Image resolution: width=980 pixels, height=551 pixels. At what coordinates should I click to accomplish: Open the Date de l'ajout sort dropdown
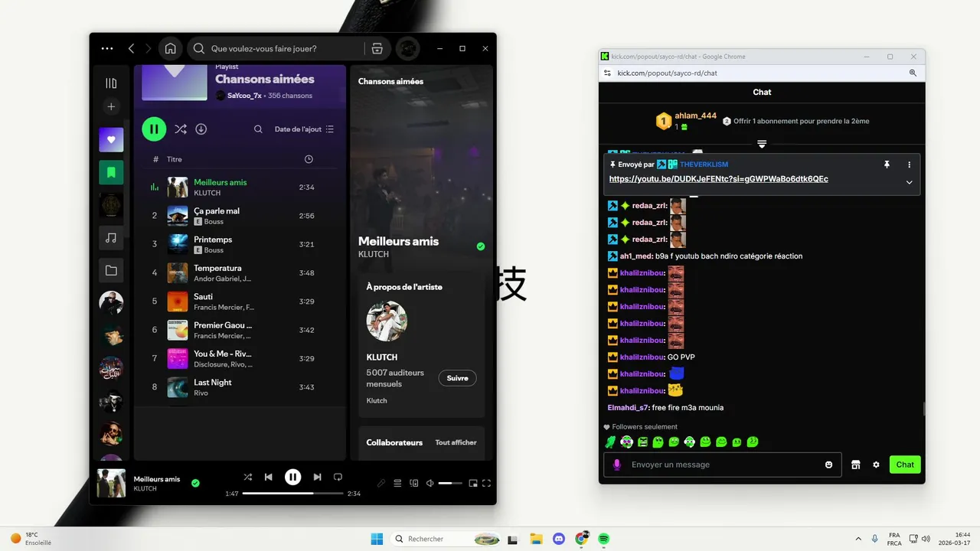(x=304, y=129)
